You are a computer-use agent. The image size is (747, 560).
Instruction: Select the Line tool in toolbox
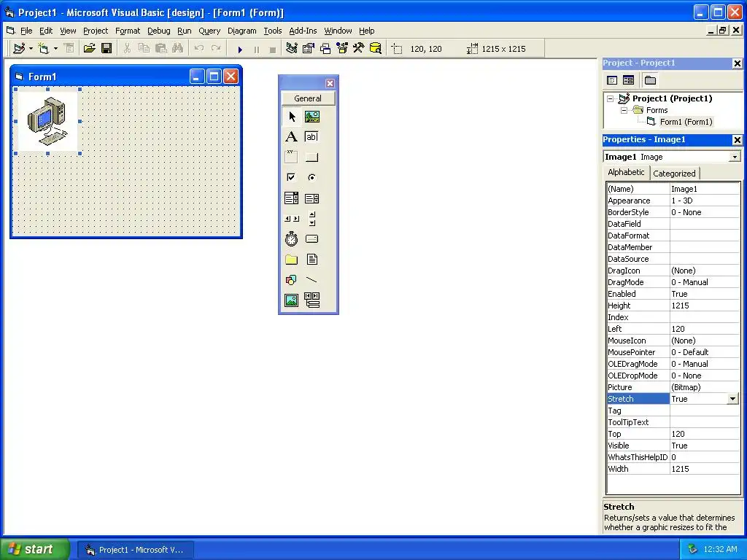pos(312,280)
